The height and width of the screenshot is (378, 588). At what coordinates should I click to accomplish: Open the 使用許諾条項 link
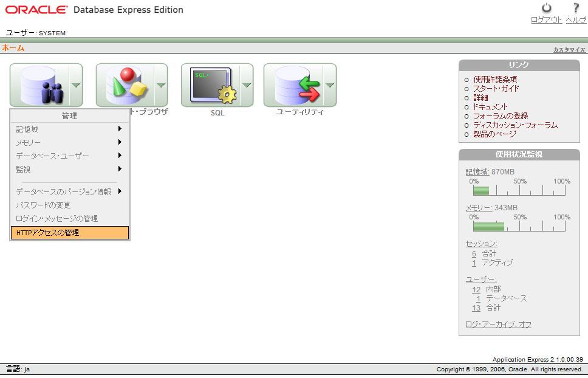click(x=495, y=79)
